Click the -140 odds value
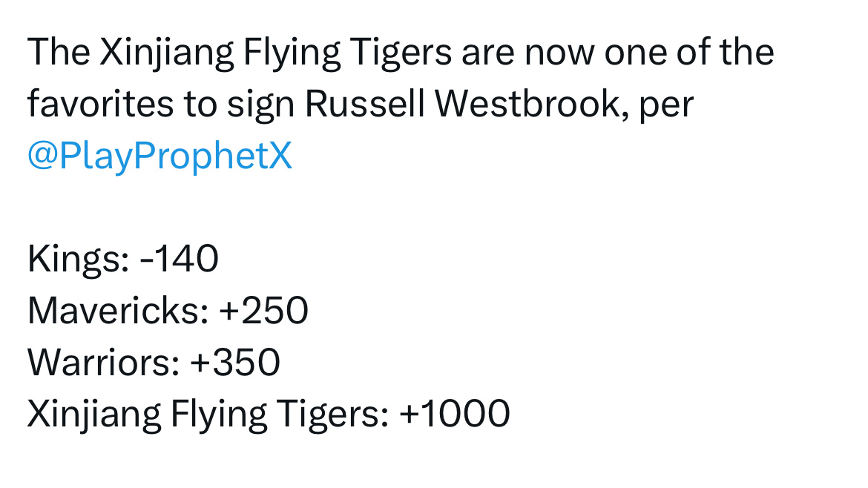The width and height of the screenshot is (868, 488). tap(180, 259)
